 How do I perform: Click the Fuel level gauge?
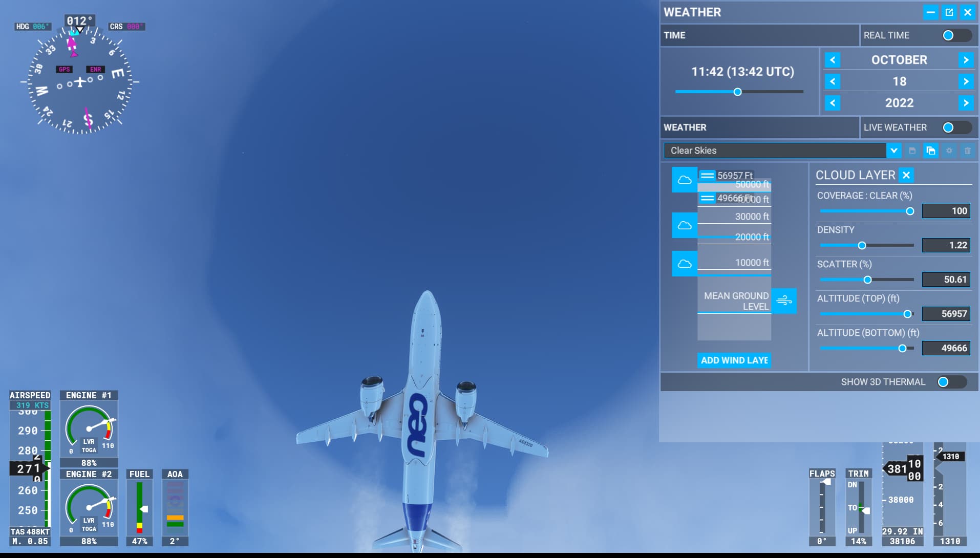[140, 507]
